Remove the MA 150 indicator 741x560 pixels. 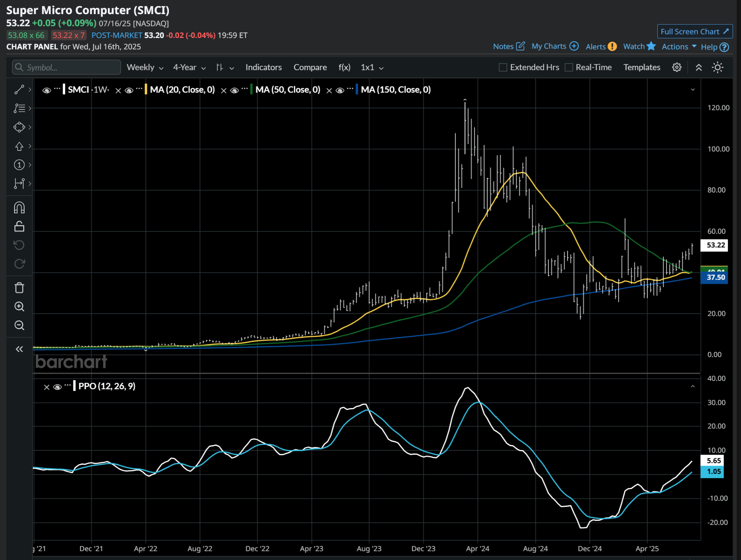coord(329,90)
